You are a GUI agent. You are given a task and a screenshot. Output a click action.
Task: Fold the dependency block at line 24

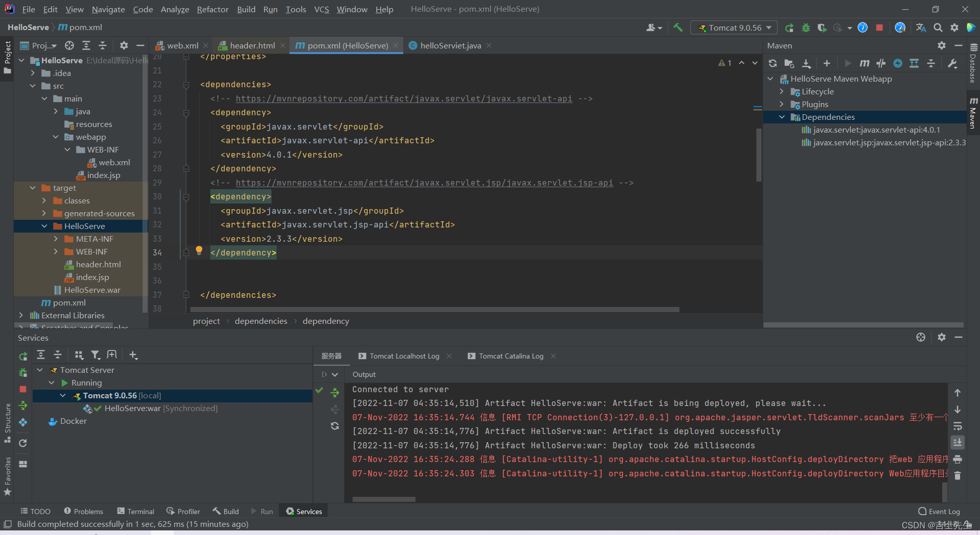pos(186,113)
